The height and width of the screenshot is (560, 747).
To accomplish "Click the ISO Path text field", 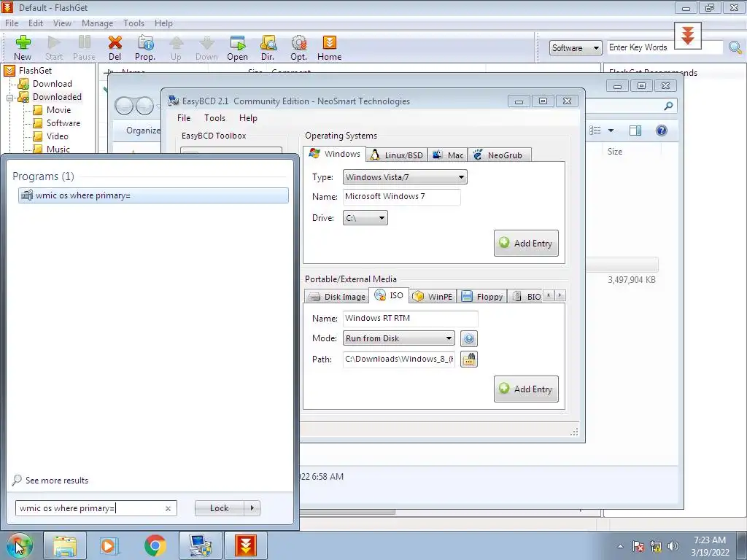I will pyautogui.click(x=399, y=359).
